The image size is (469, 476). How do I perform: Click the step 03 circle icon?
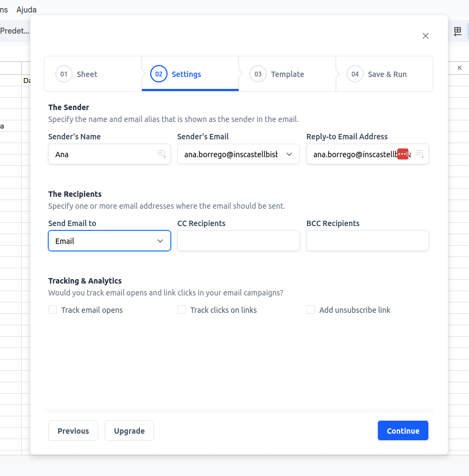tap(258, 74)
